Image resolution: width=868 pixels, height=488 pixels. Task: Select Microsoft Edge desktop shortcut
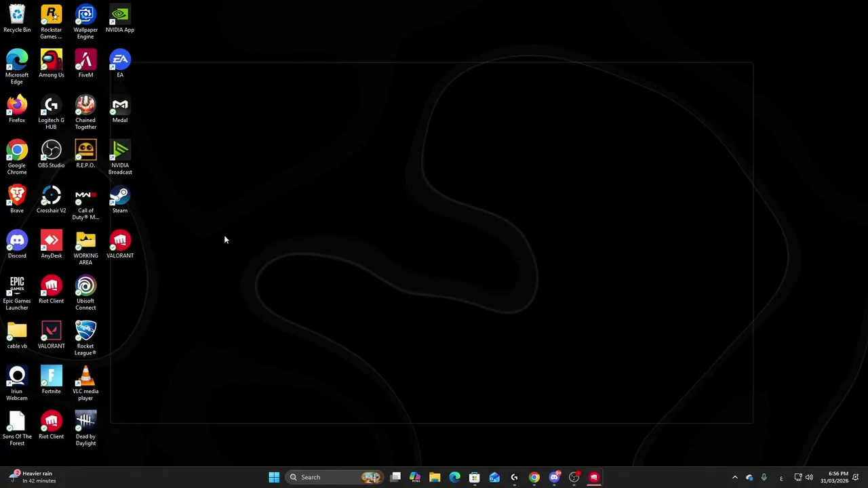pyautogui.click(x=17, y=67)
